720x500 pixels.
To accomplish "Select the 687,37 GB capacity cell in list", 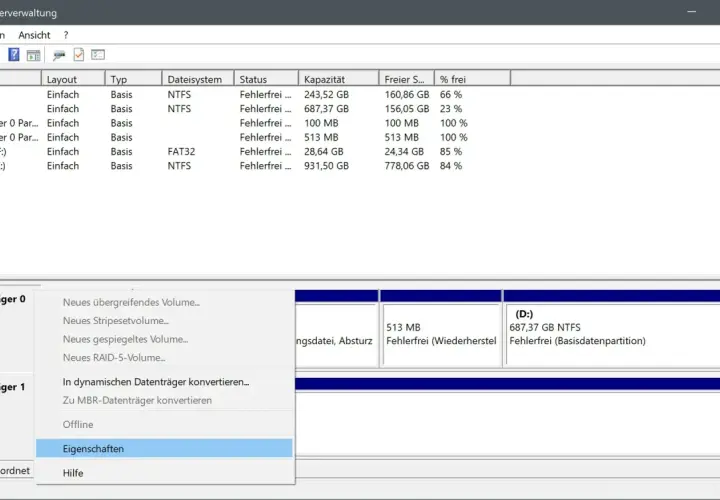I will click(x=326, y=109).
